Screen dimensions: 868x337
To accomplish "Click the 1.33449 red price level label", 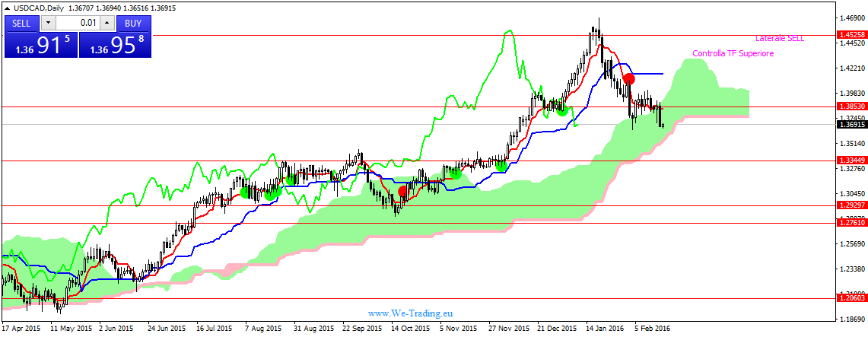I will [x=851, y=161].
